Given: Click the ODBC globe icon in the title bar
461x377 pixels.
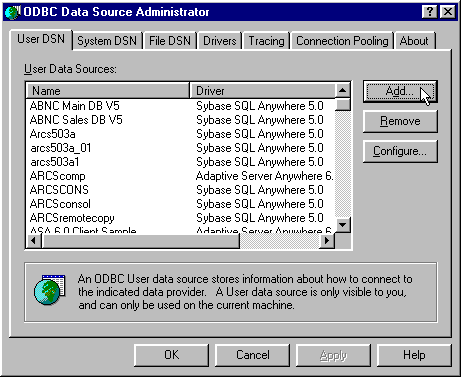Looking at the screenshot, I should (x=13, y=12).
